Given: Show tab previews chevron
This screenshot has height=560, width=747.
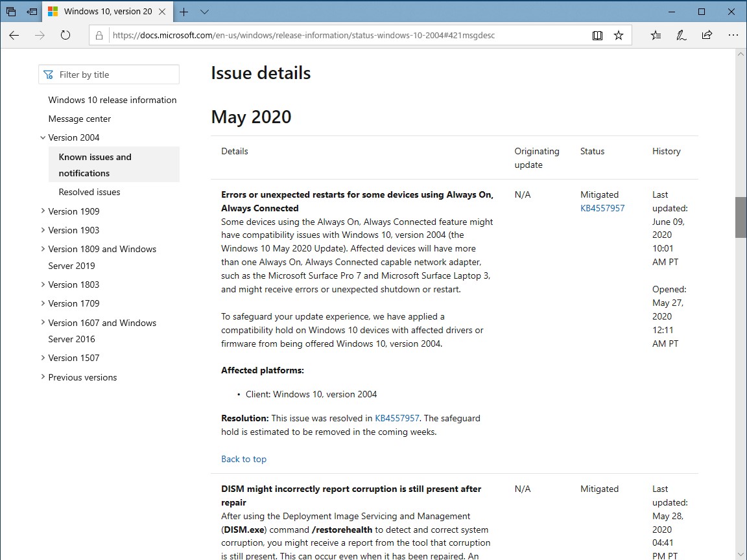Looking at the screenshot, I should pyautogui.click(x=205, y=12).
